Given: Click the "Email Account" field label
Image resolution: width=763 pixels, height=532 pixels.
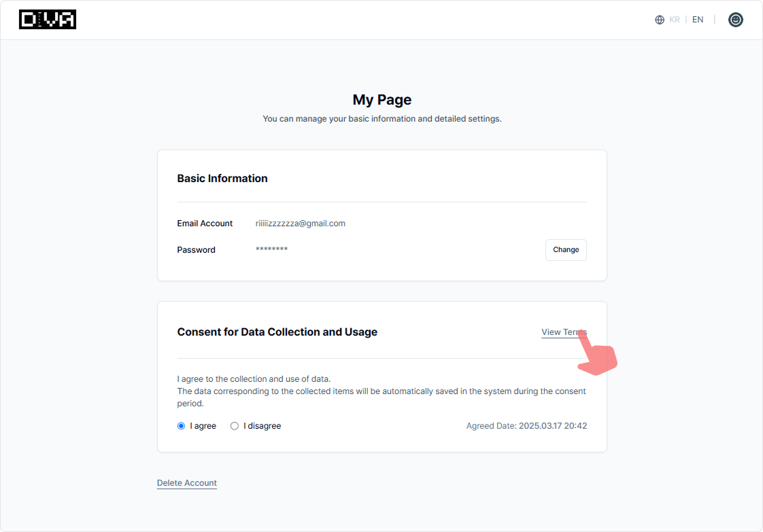Looking at the screenshot, I should tap(205, 224).
